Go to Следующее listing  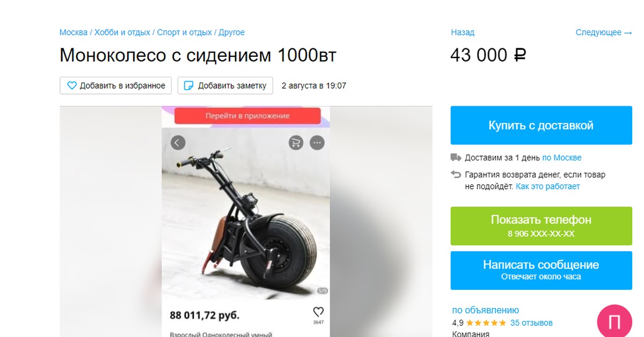point(604,32)
